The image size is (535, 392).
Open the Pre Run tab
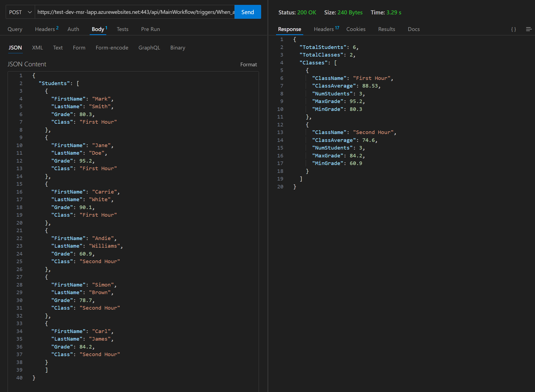click(x=150, y=29)
